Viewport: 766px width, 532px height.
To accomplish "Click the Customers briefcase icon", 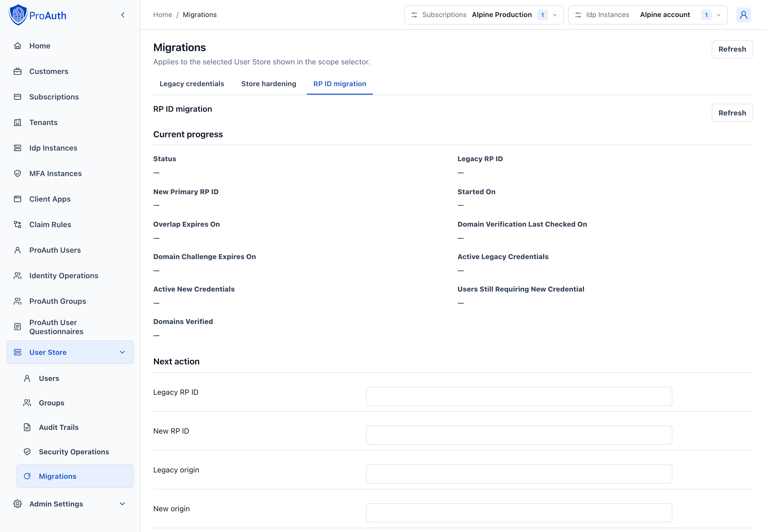I will point(18,71).
